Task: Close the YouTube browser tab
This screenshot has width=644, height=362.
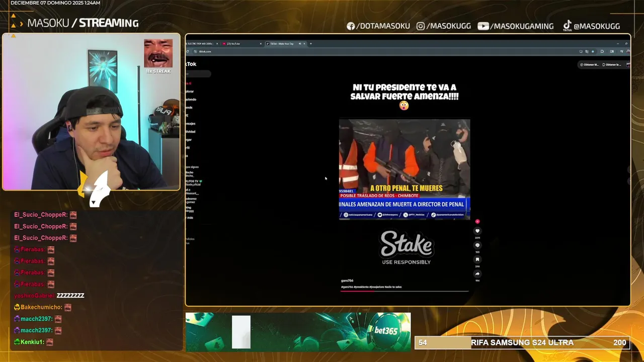Action: (x=261, y=44)
